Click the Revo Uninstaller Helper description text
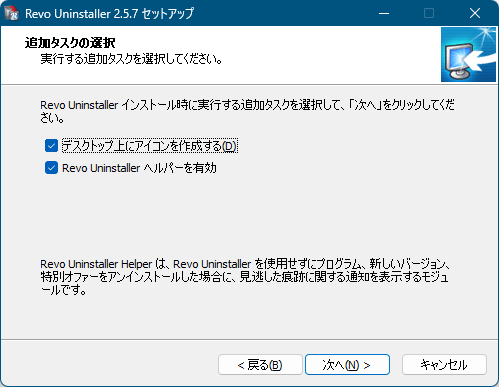The width and height of the screenshot is (499, 387). coord(245,277)
